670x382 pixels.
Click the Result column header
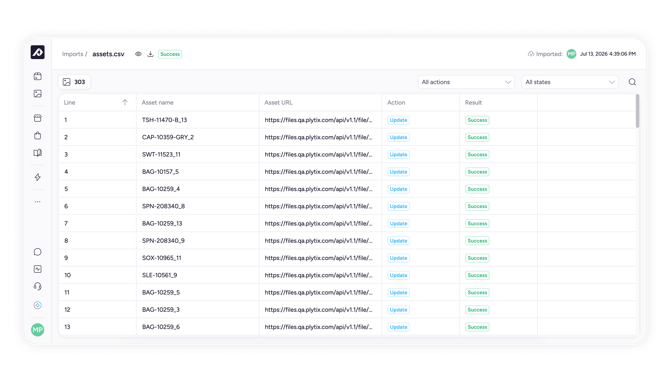point(473,103)
